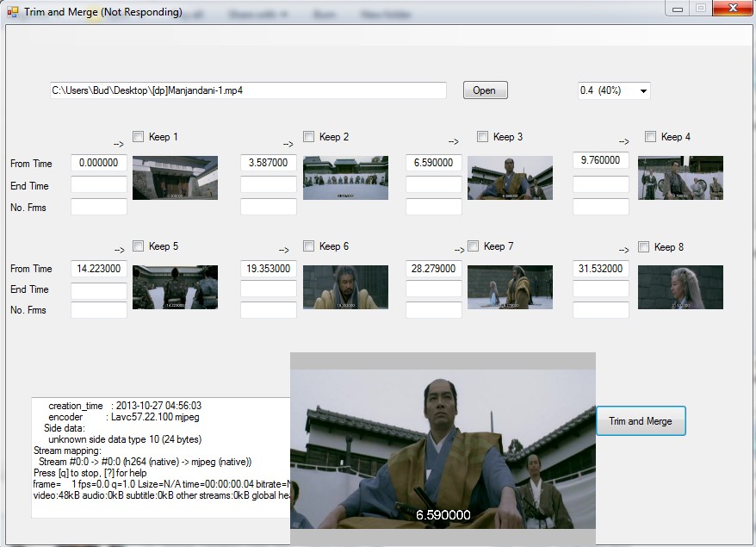Screen dimensions: 756x547
Task: Select the Keep 4 thumbnail
Action: tap(680, 177)
